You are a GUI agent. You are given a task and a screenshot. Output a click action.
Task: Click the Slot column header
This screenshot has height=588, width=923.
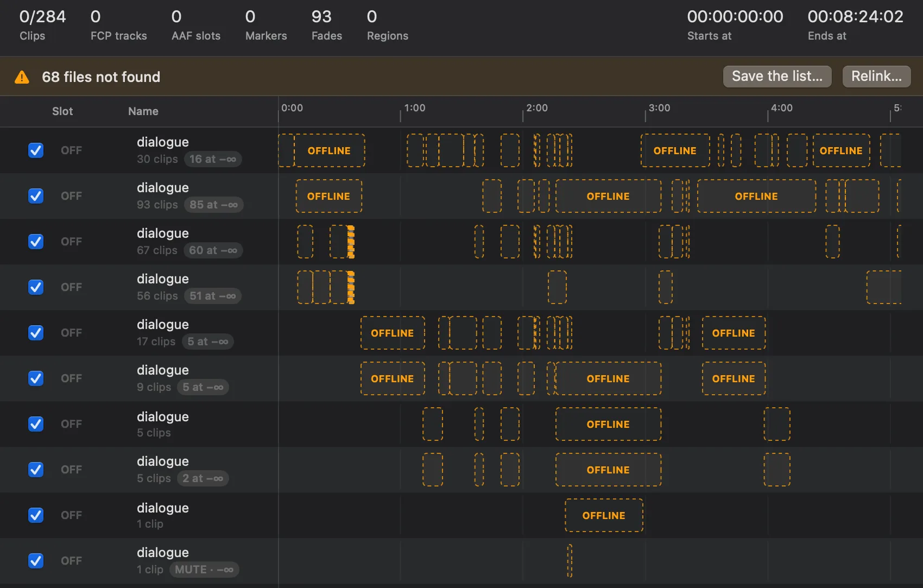coord(62,111)
